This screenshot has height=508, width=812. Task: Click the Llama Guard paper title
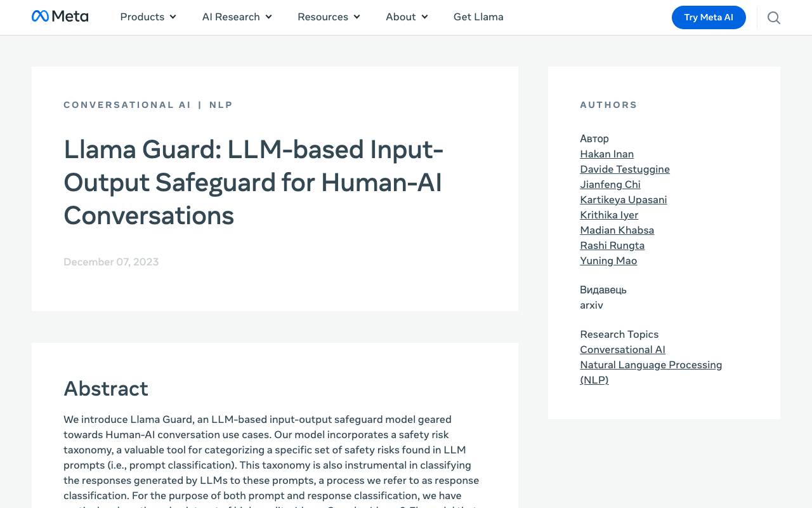pyautogui.click(x=254, y=182)
